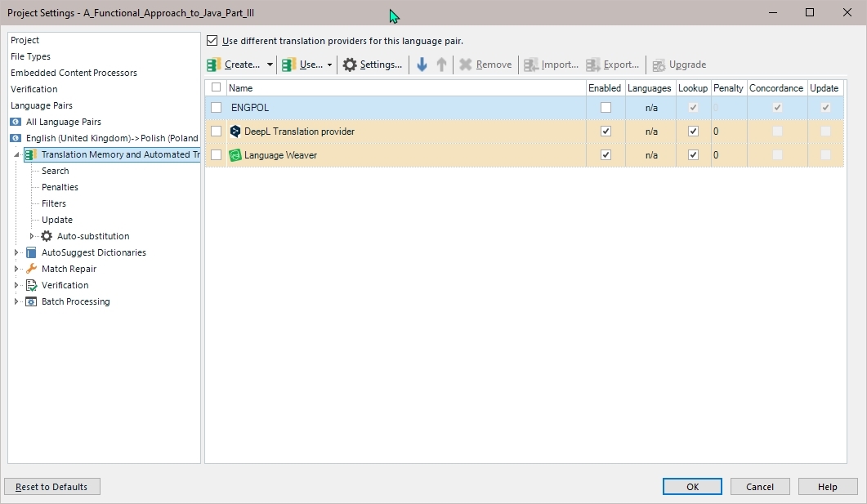The height and width of the screenshot is (504, 867).
Task: Toggle Lookup for Language Weaver provider
Action: pyautogui.click(x=692, y=154)
